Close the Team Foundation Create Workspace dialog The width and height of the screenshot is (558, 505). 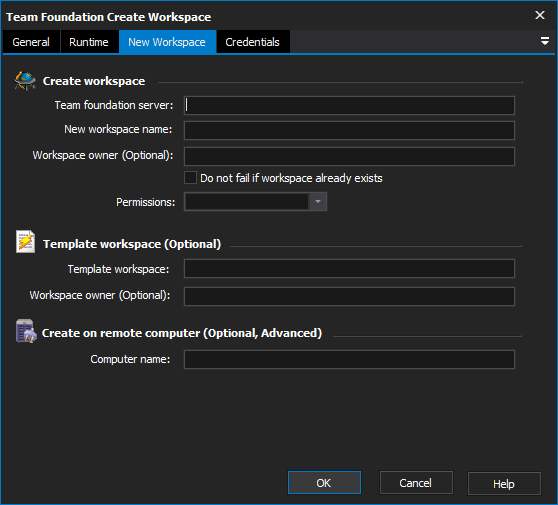[x=540, y=15]
